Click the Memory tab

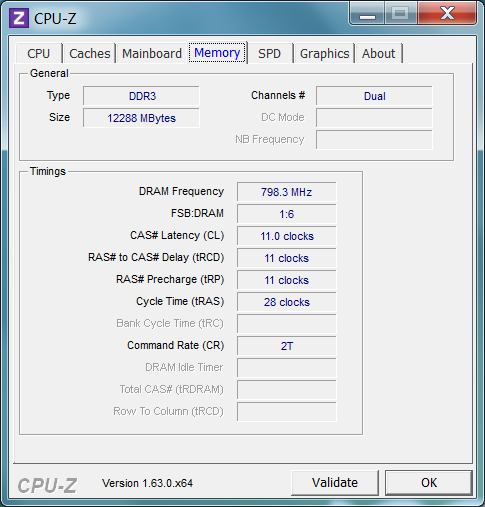(x=217, y=53)
